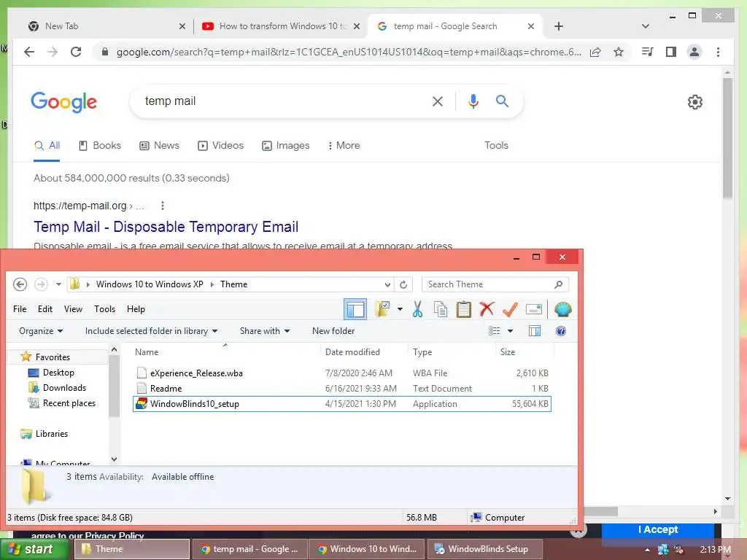This screenshot has height=560, width=747.
Task: Clear the Google search box with X
Action: (438, 101)
